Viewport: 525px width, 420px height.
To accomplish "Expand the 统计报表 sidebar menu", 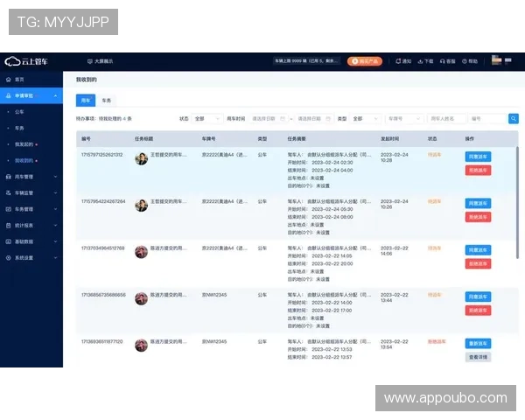I will point(31,226).
